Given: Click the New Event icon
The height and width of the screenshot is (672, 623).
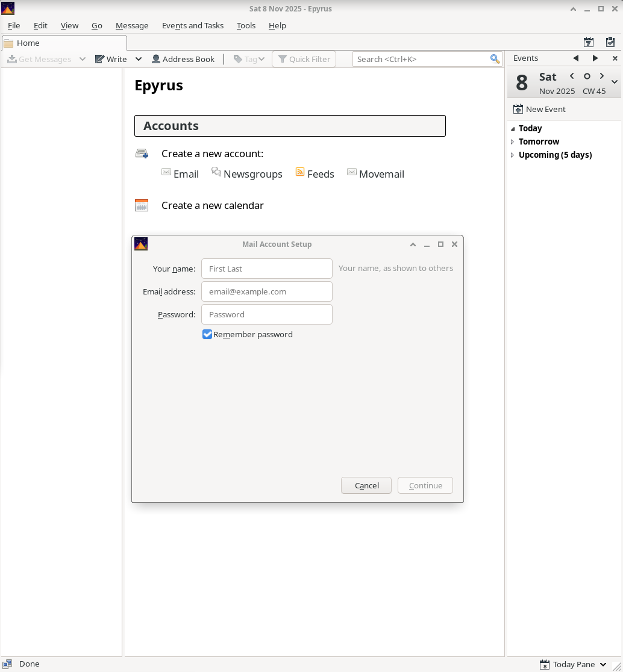Looking at the screenshot, I should click(518, 109).
